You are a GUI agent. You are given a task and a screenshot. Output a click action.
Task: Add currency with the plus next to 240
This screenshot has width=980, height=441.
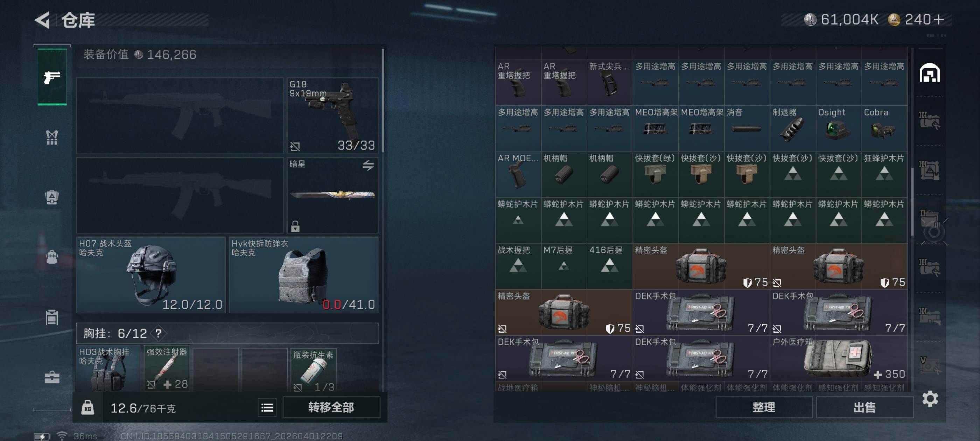[939, 19]
